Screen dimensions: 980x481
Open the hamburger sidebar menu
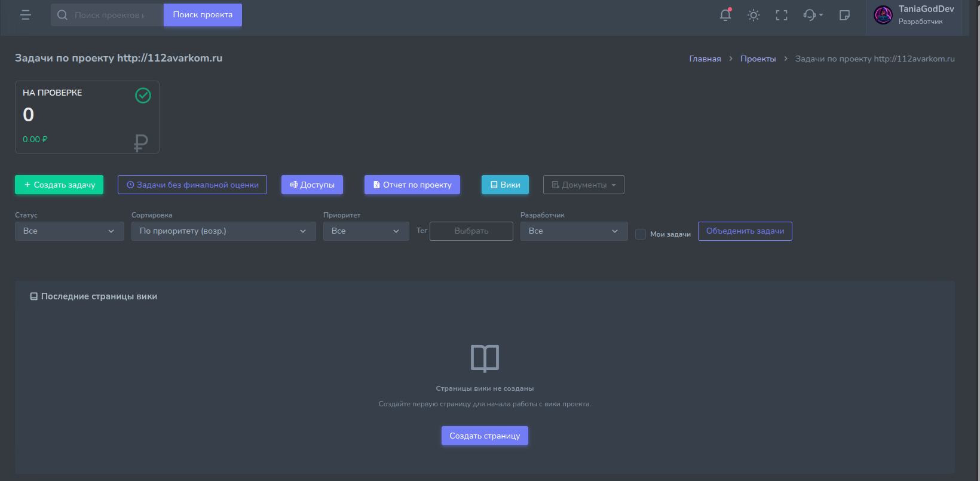pos(26,15)
